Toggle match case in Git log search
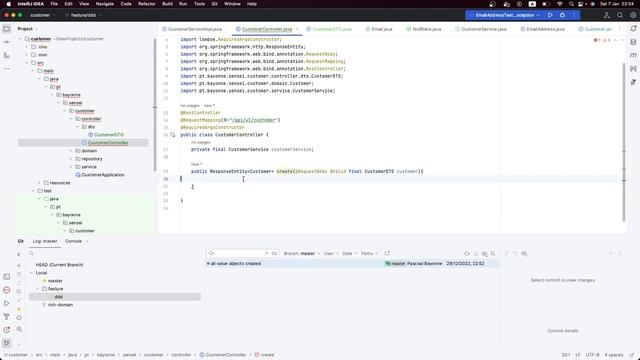Viewport: 640px width, 360px height. click(275, 253)
